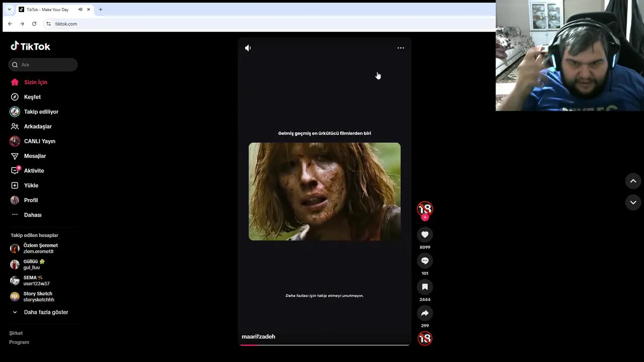644x362 pixels.
Task: Expand Daha fazla göster
Action: pyautogui.click(x=40, y=312)
